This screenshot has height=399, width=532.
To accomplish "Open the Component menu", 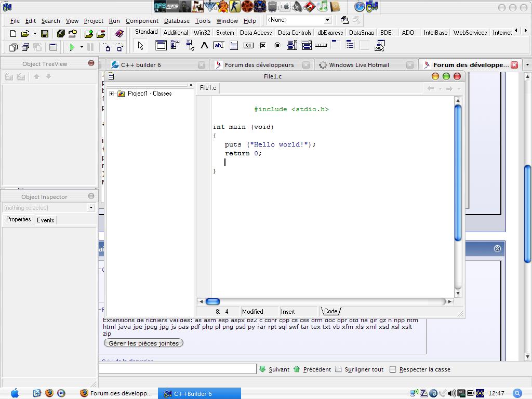I will point(142,21).
